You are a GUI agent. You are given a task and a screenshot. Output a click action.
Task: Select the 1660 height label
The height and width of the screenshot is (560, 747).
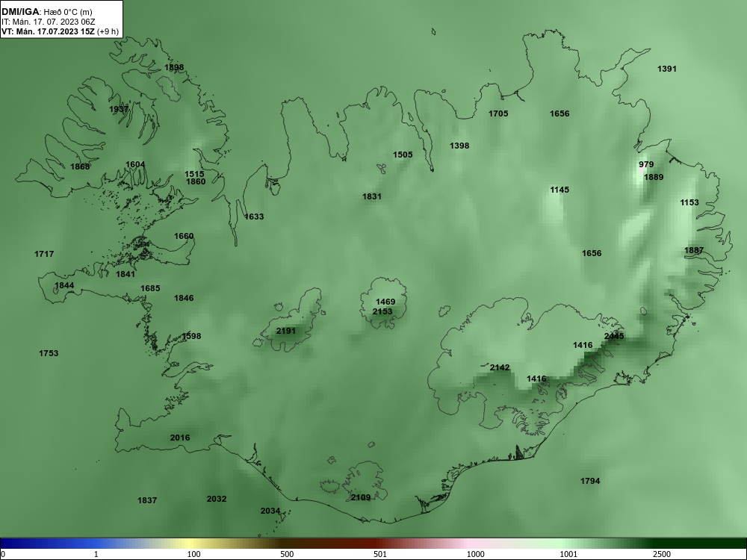[184, 236]
